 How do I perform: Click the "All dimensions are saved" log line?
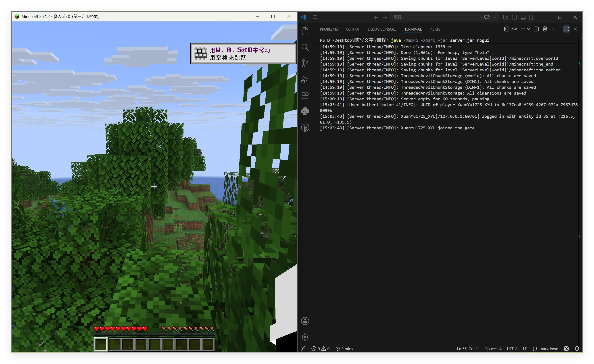coord(423,93)
